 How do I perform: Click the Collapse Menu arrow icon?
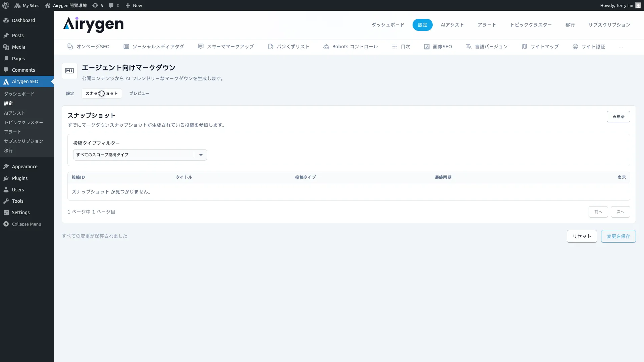coord(6,224)
